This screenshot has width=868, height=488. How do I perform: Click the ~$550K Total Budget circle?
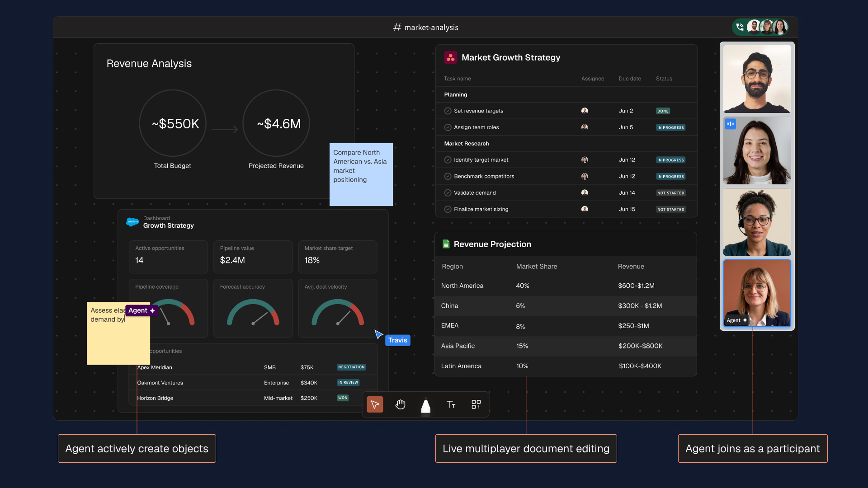coord(173,123)
